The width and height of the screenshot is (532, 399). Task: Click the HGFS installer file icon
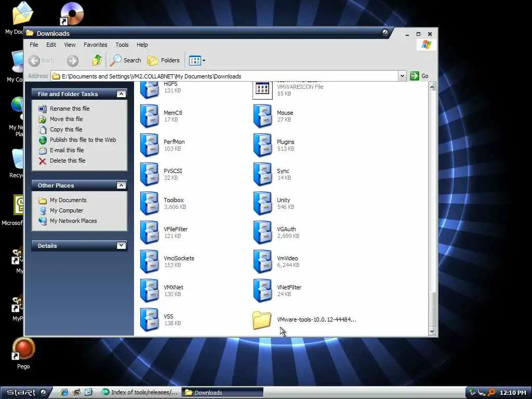(x=149, y=90)
